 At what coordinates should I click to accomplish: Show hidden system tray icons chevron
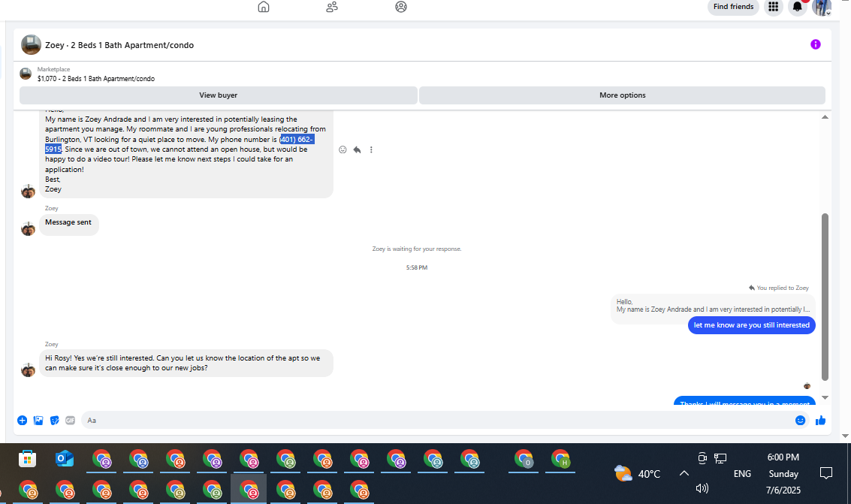(684, 473)
